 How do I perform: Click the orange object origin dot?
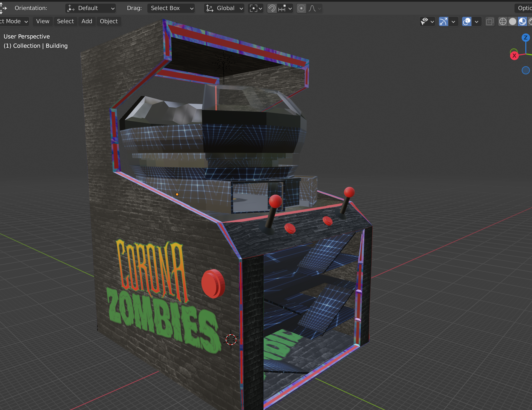[177, 194]
